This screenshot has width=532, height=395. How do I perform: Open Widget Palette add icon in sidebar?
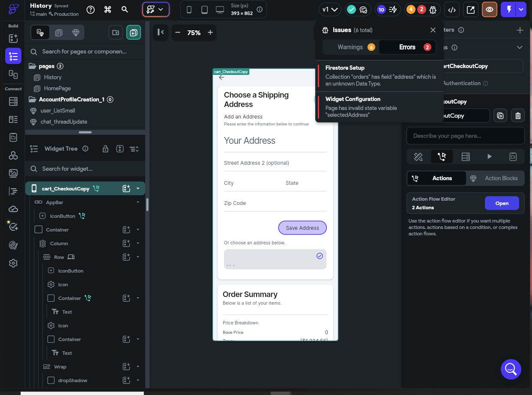click(x=13, y=38)
